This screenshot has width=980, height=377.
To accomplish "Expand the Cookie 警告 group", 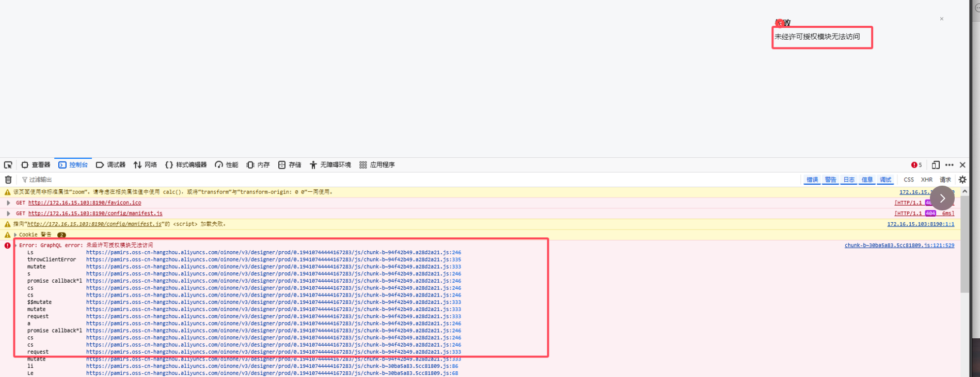I will point(15,235).
